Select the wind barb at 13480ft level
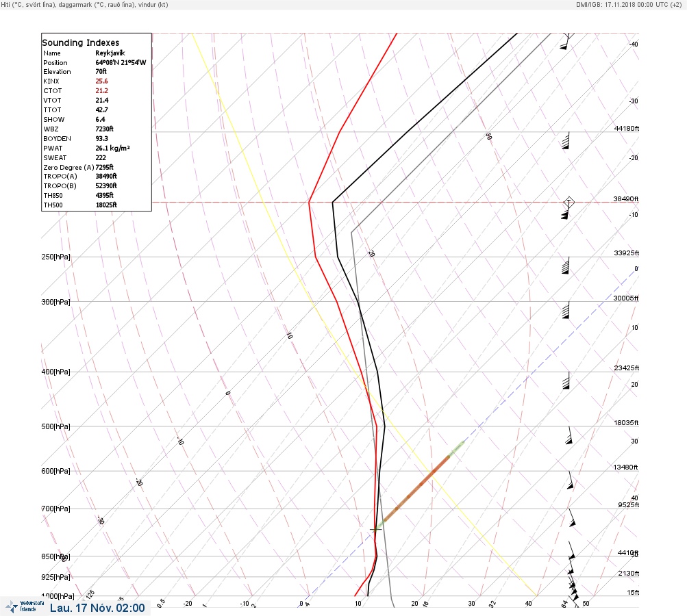687x616 pixels. click(570, 480)
